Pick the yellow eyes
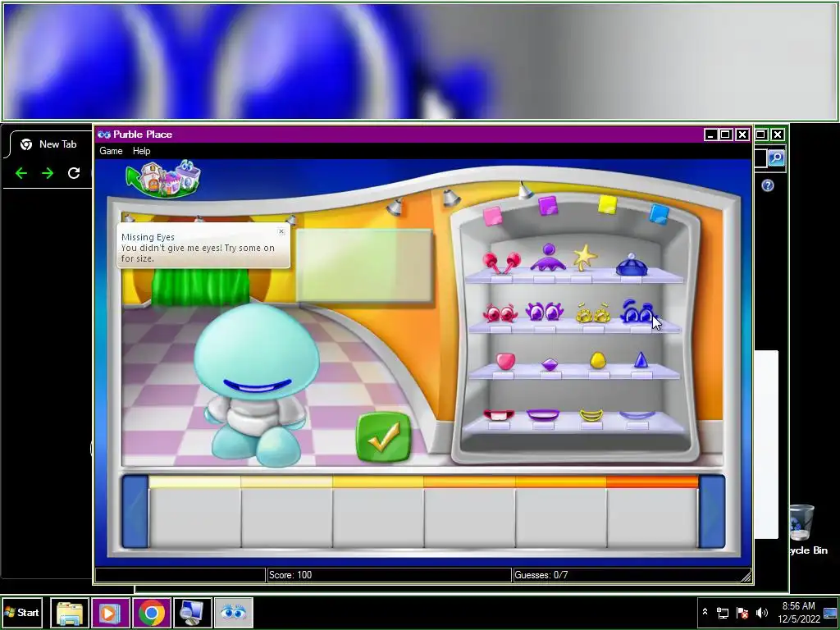This screenshot has height=630, width=840. coord(593,313)
